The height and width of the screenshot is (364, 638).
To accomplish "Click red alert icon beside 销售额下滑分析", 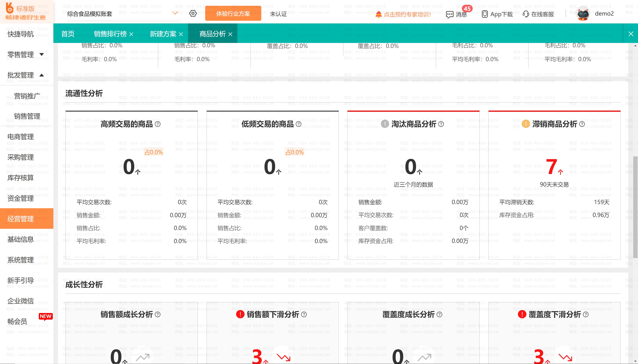I will [x=240, y=314].
